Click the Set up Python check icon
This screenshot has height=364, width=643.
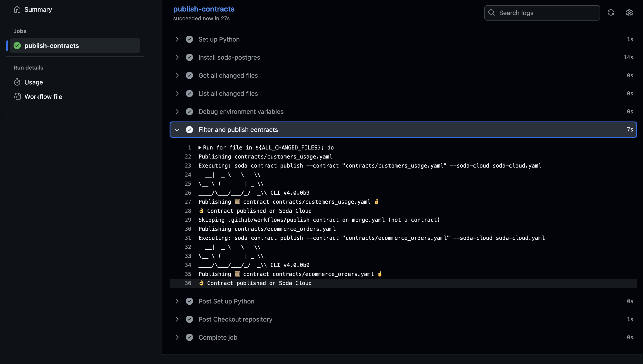coord(189,39)
